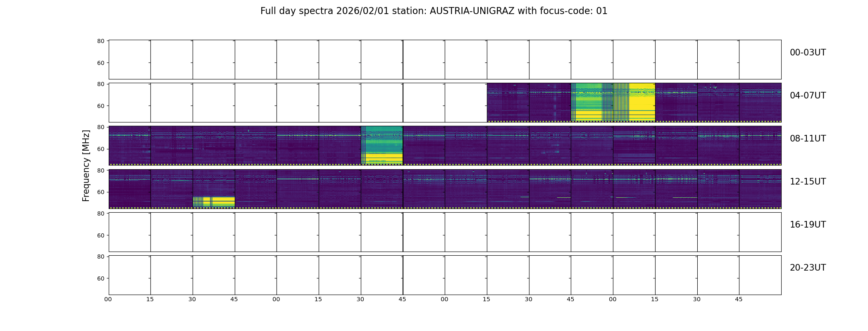Click the 80 tick label of the 00-03UT row
The image size is (868, 331).
point(100,41)
